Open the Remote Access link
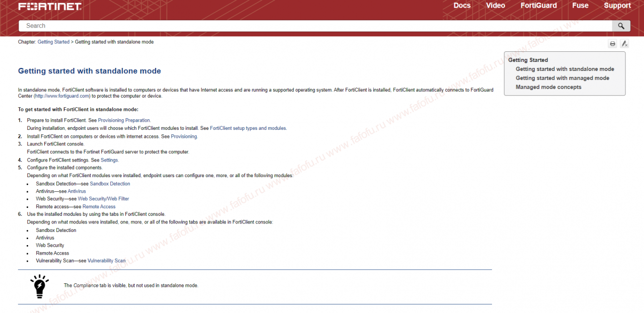644x313 pixels. [x=99, y=206]
